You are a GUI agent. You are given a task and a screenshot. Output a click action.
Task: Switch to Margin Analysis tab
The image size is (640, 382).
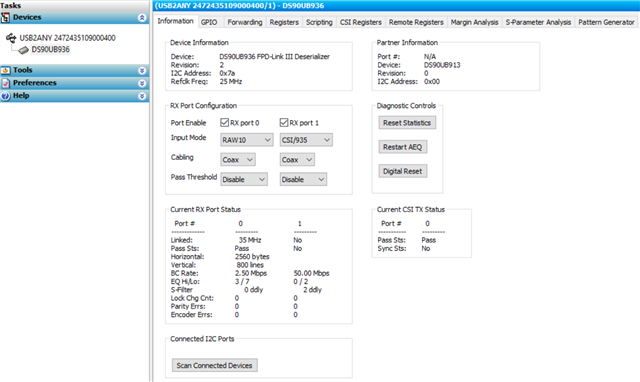[474, 22]
